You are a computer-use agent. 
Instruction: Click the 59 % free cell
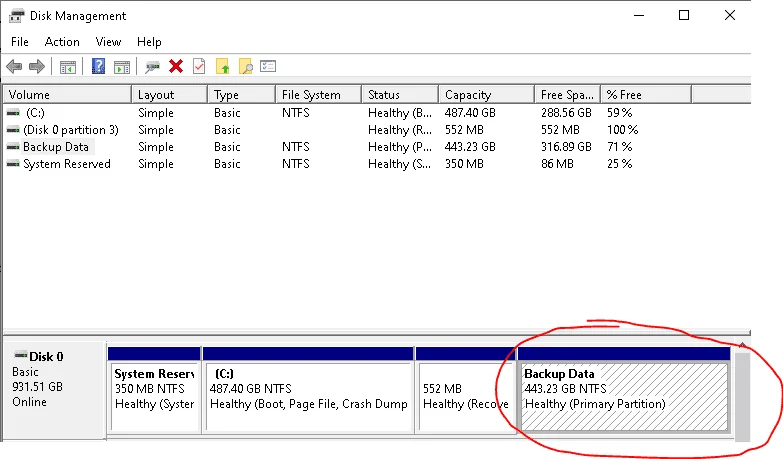619,113
